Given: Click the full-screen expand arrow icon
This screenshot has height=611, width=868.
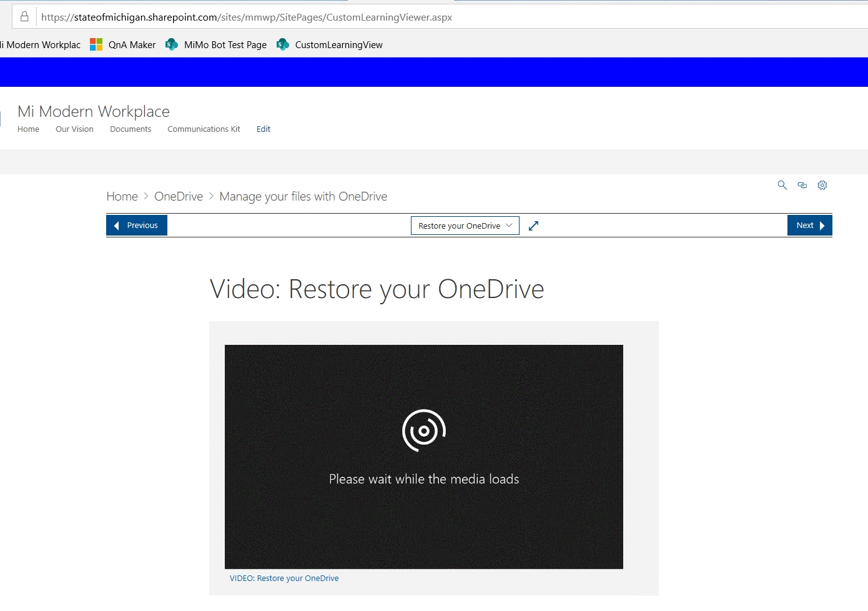Looking at the screenshot, I should pyautogui.click(x=533, y=226).
